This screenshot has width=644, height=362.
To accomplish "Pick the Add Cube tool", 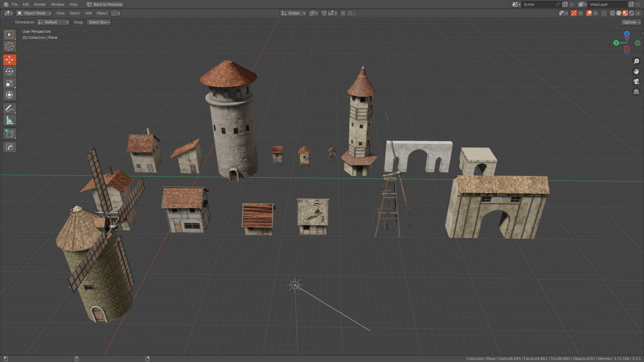I will 10,133.
